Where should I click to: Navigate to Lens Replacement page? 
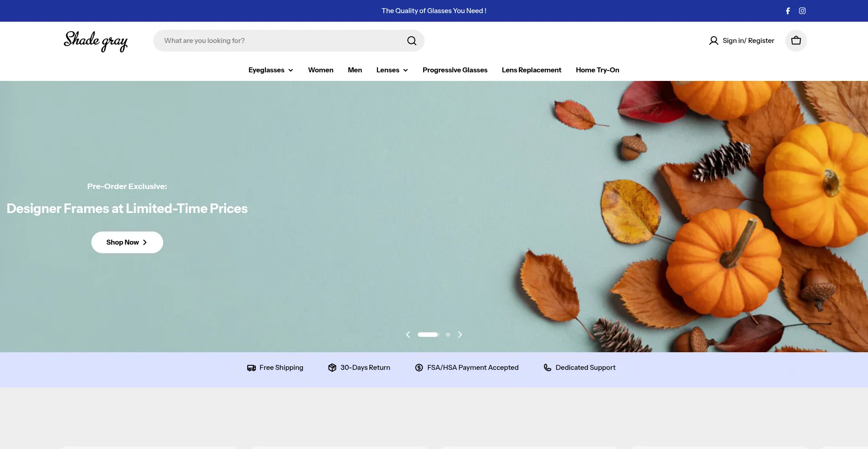[531, 70]
